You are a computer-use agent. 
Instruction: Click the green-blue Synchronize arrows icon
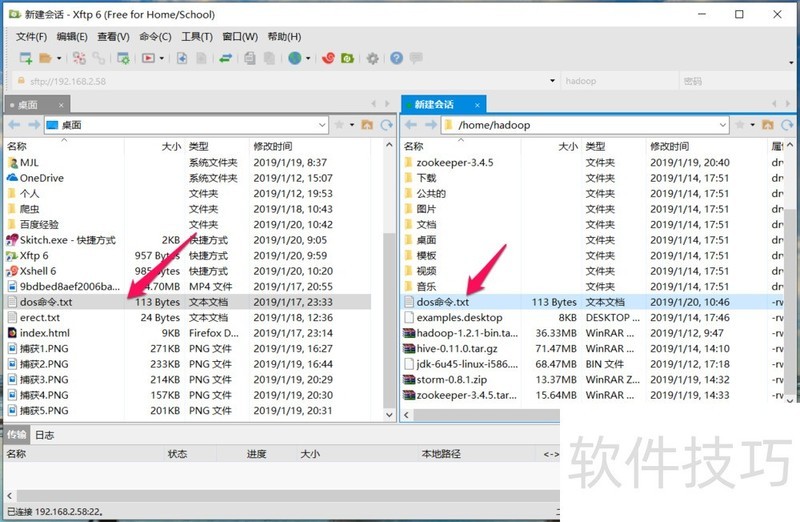coord(226,58)
